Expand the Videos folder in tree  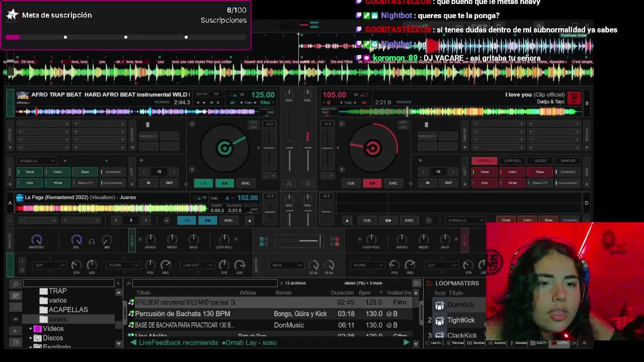tap(31, 329)
